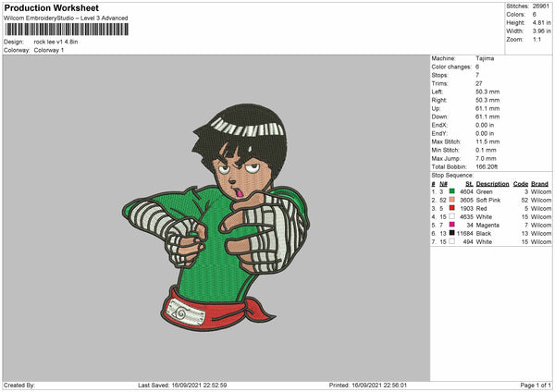Click the Soft Pink color swatch

452,200
